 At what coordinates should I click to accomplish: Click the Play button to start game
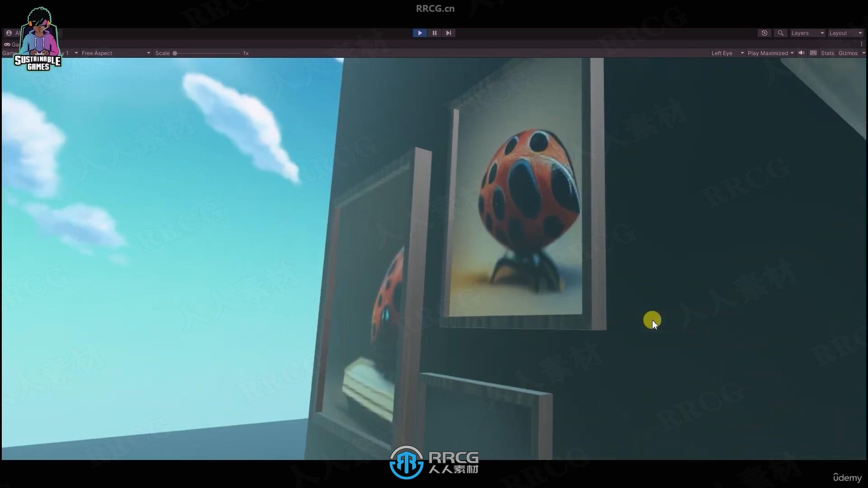click(420, 33)
